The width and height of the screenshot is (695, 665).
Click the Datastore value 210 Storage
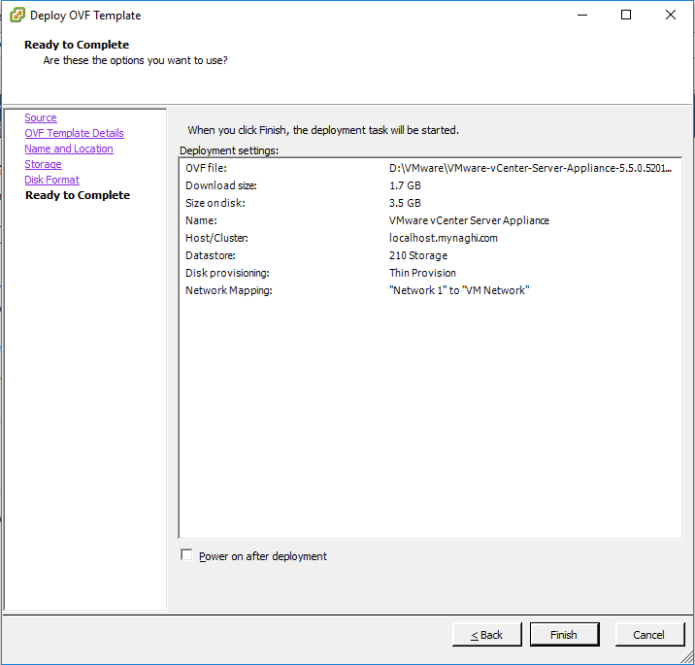click(418, 256)
